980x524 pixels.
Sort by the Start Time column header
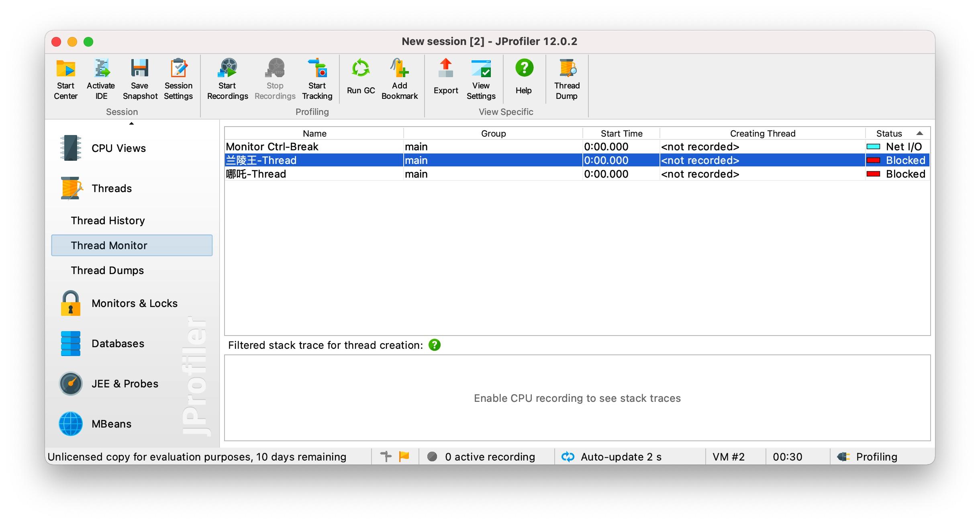pyautogui.click(x=621, y=133)
